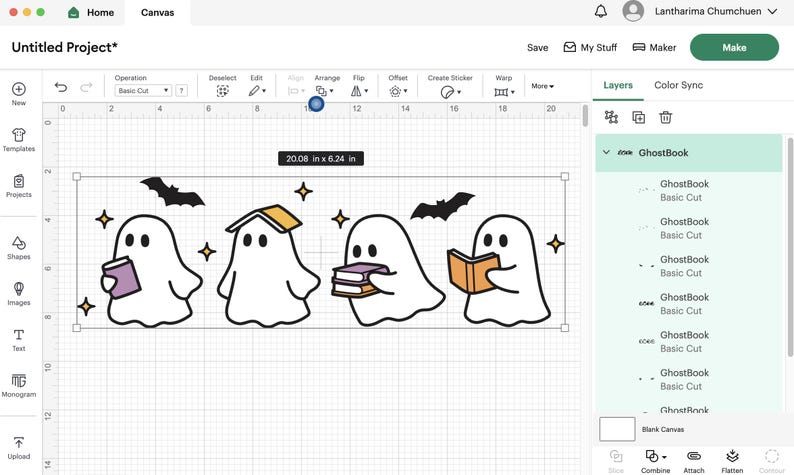This screenshot has height=475, width=794.
Task: Collapse the GhostBook layer group
Action: pos(606,152)
